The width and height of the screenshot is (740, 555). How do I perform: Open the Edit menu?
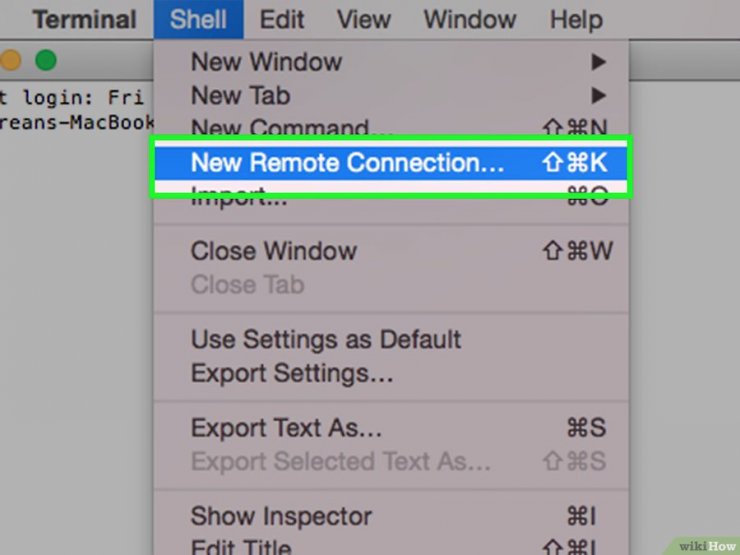click(x=282, y=19)
